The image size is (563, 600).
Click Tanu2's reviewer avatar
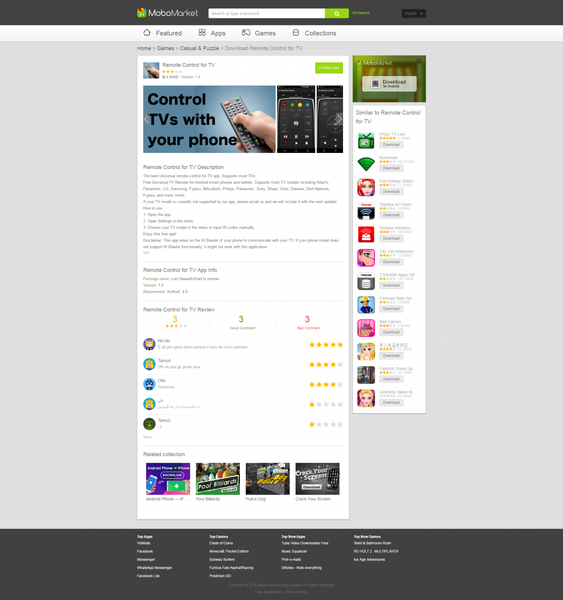click(149, 424)
